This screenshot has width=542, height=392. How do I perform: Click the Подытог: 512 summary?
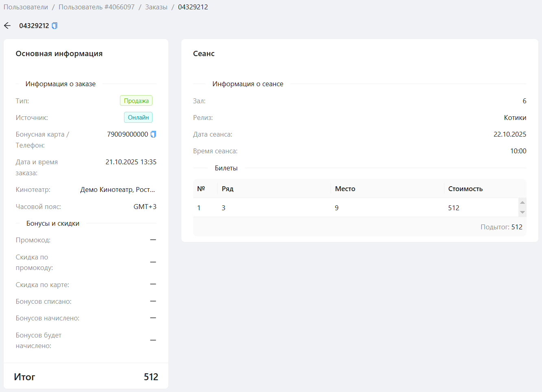(501, 227)
